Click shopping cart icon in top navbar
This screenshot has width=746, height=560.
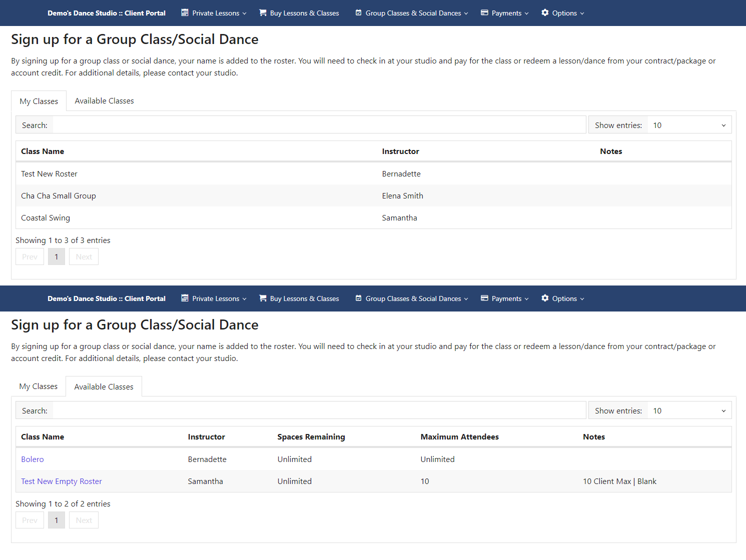click(x=263, y=12)
